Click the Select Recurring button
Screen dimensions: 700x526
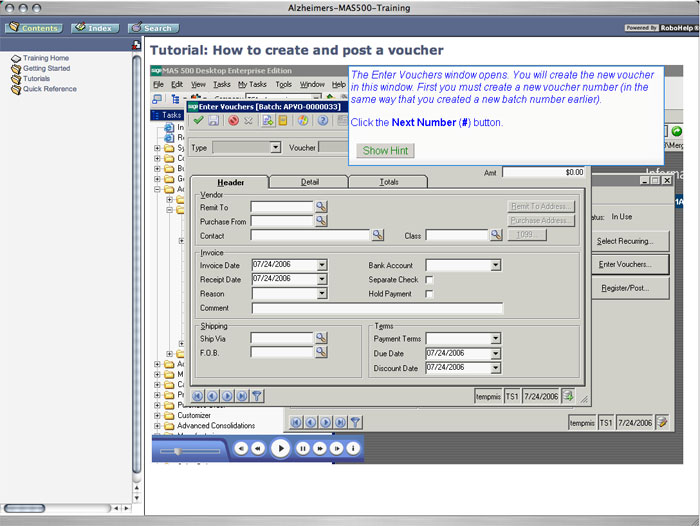(x=625, y=241)
